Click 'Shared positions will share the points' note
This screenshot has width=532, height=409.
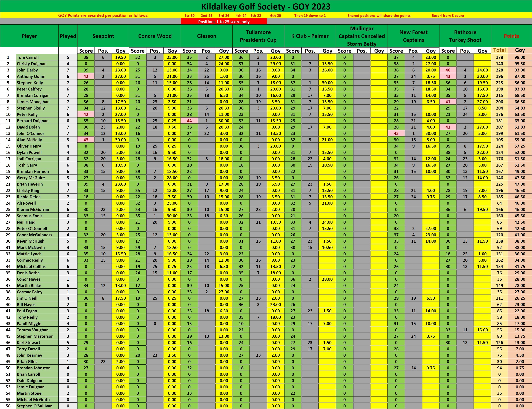click(379, 16)
